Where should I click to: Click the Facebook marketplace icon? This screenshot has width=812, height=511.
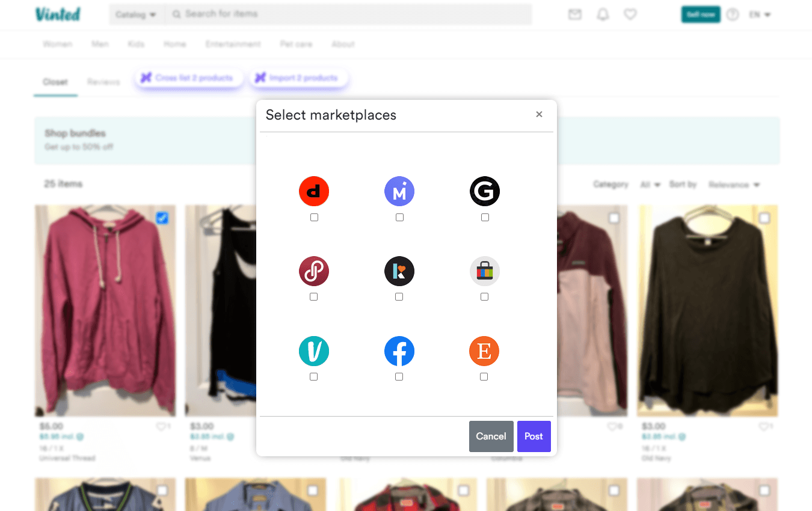pos(399,351)
